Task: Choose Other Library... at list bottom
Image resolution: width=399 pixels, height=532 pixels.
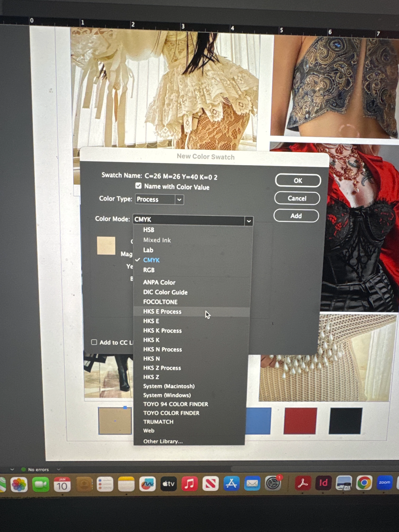Action: pos(163,441)
